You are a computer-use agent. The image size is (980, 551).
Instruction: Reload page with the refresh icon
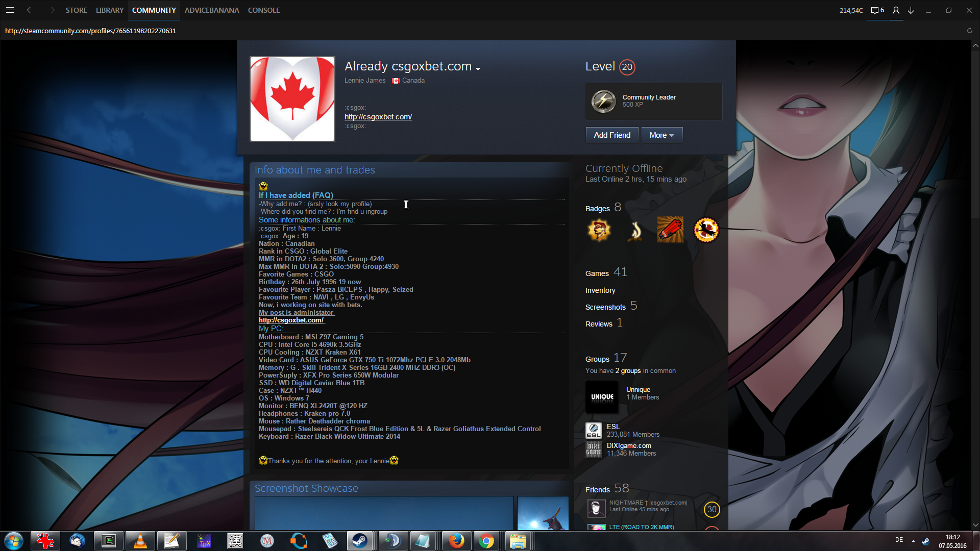(969, 31)
